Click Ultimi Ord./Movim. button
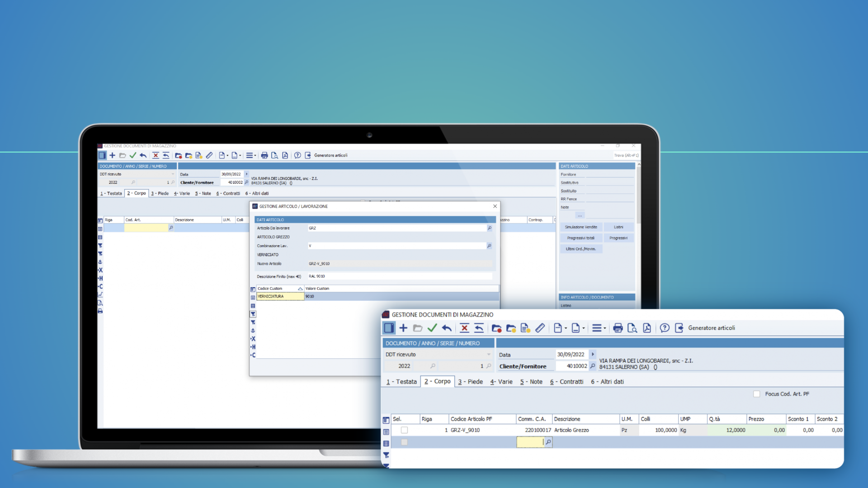This screenshot has height=488, width=868. tap(581, 249)
